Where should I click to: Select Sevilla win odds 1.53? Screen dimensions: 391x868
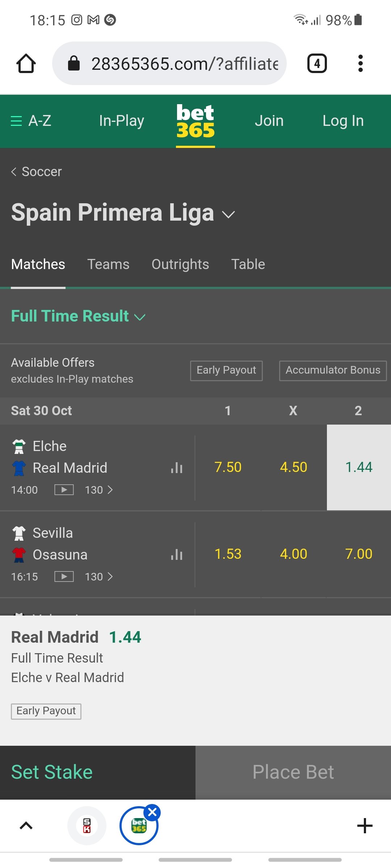click(x=228, y=554)
